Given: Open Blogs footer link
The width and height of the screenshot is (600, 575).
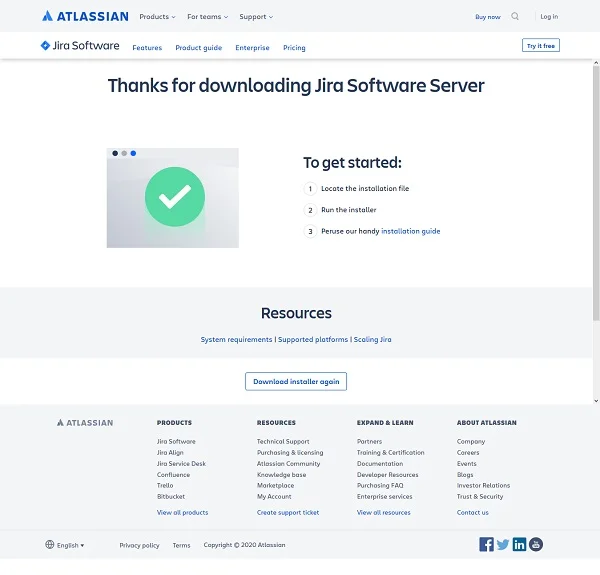Looking at the screenshot, I should coord(465,475).
